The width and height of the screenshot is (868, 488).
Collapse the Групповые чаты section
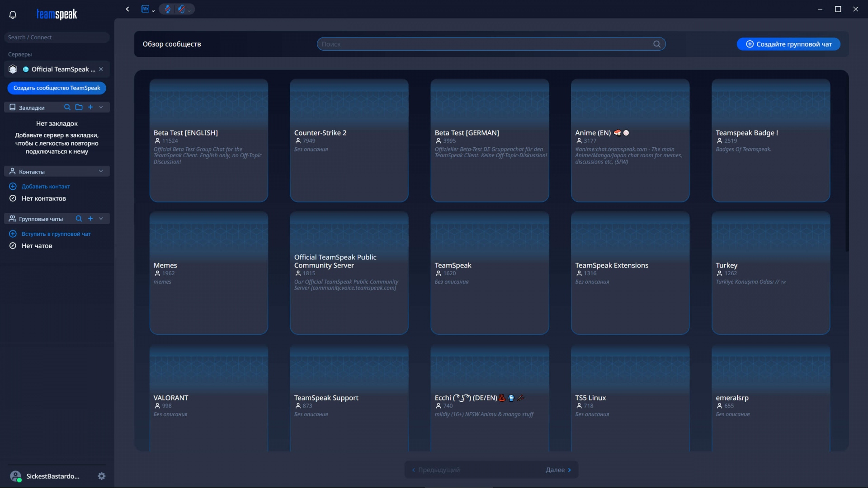(x=101, y=219)
